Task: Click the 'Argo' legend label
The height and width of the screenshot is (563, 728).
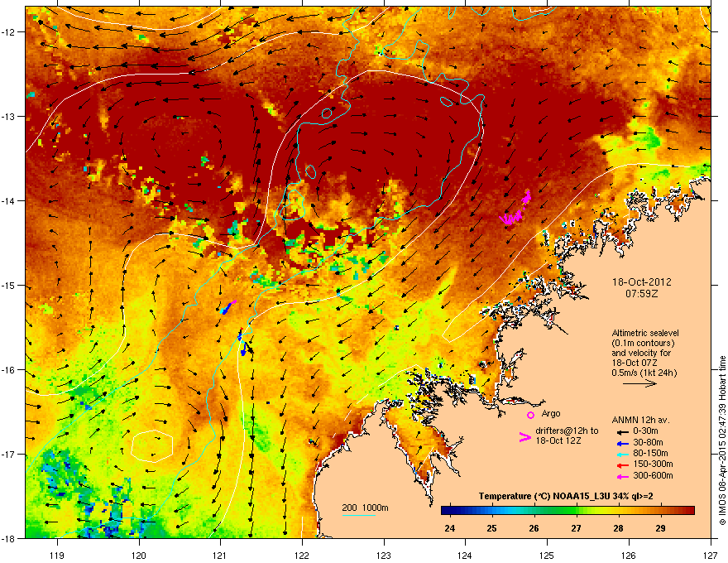Action: point(551,413)
